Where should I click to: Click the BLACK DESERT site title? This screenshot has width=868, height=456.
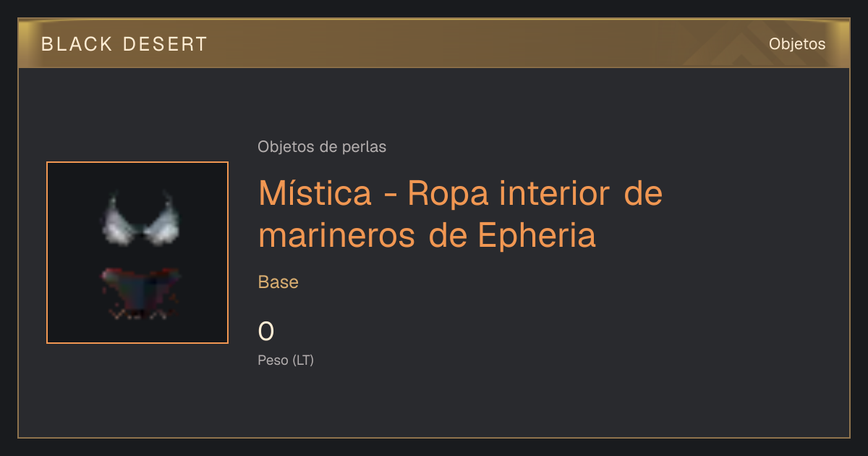point(124,44)
